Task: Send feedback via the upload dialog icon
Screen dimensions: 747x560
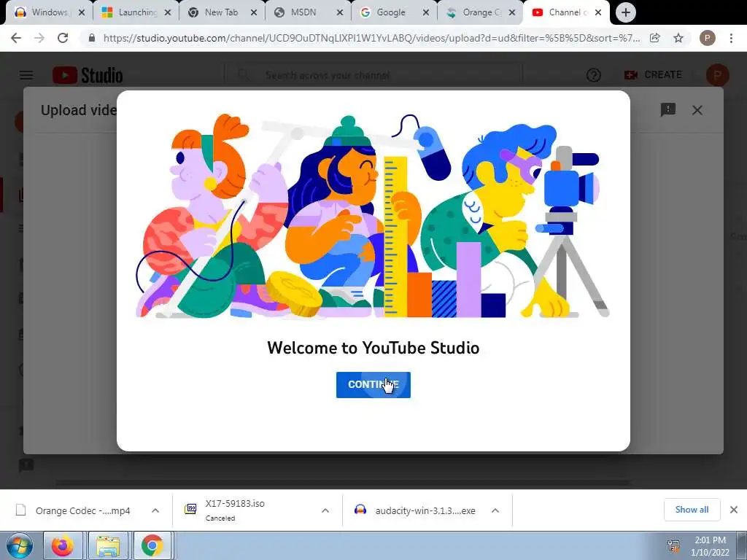Action: 668,110
